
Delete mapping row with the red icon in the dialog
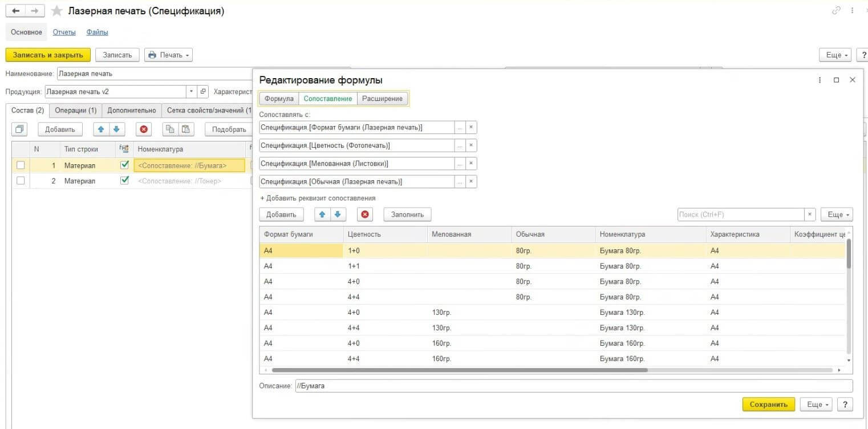pos(365,214)
